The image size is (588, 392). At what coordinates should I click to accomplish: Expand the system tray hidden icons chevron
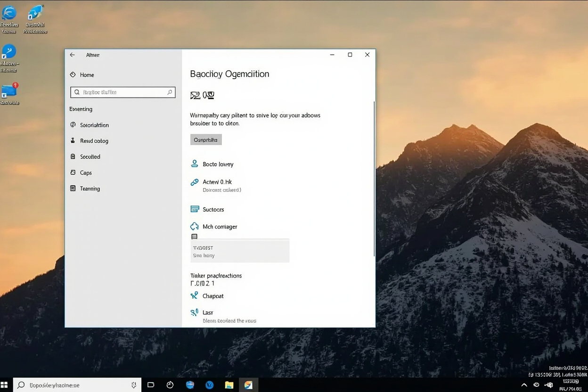[524, 385]
